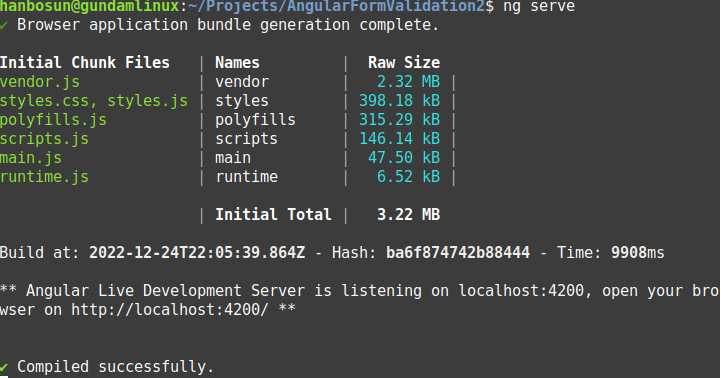Click the checkmark beside 'Browser application bundle'
This screenshot has height=378, width=721.
4,25
